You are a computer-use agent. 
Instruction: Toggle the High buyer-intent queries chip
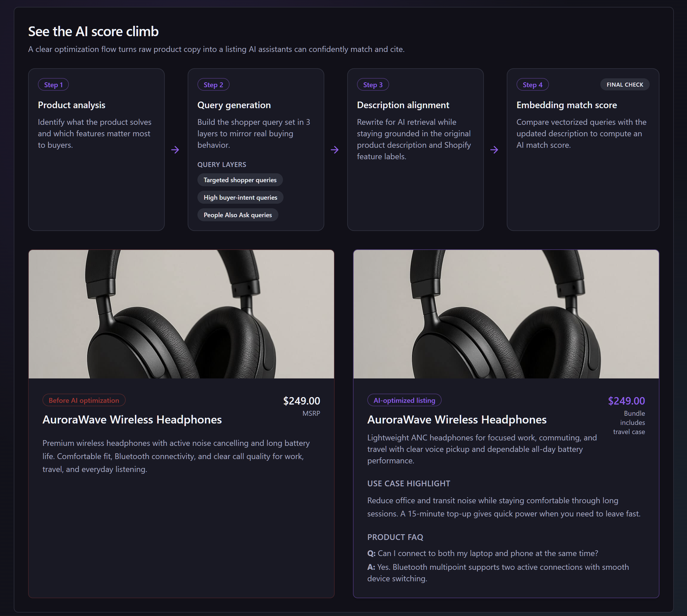240,197
